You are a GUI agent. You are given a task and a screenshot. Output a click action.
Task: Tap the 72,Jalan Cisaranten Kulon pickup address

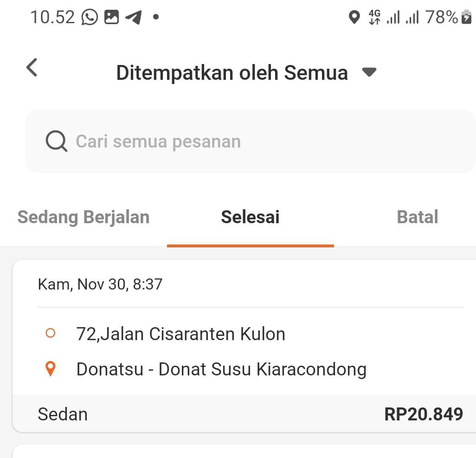180,334
